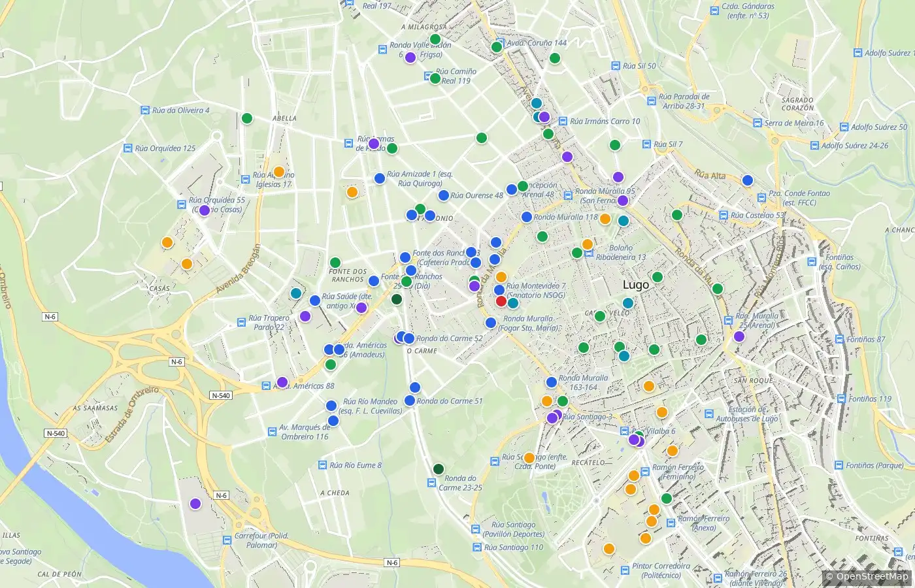Click the Lugo city name label

pyautogui.click(x=636, y=285)
